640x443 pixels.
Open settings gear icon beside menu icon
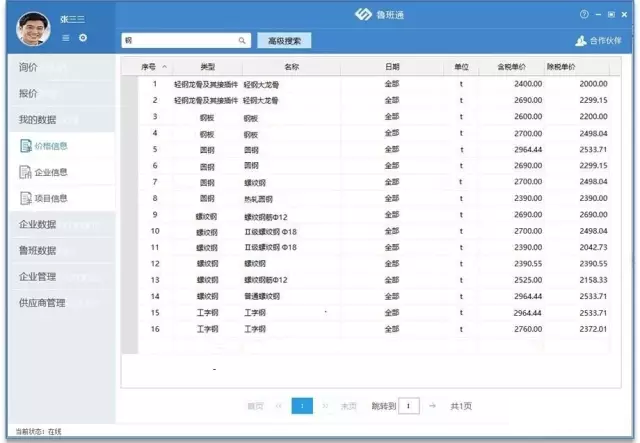tap(82, 38)
